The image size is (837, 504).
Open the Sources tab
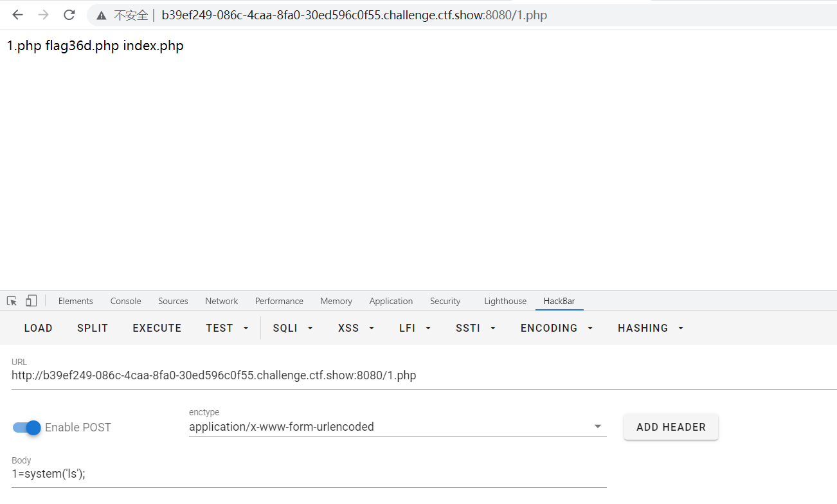click(173, 301)
